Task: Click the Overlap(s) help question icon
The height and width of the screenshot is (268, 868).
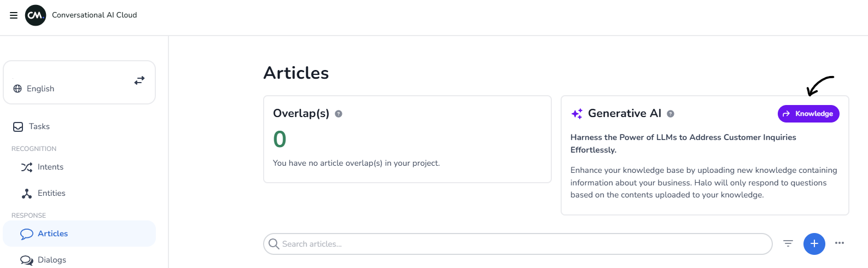Action: pos(339,114)
